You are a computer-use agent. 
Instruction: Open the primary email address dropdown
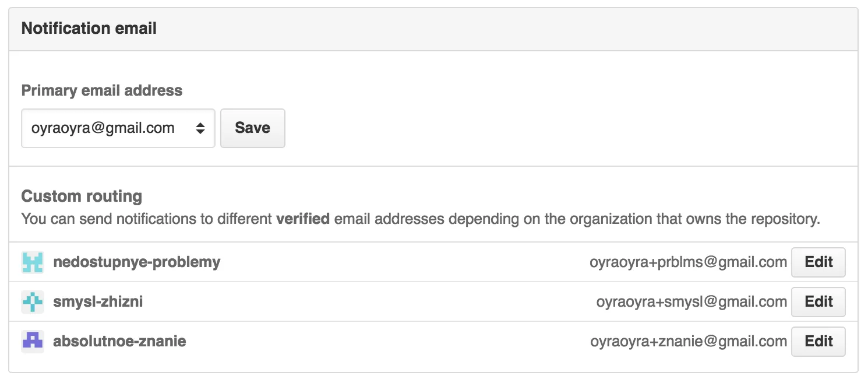(118, 128)
